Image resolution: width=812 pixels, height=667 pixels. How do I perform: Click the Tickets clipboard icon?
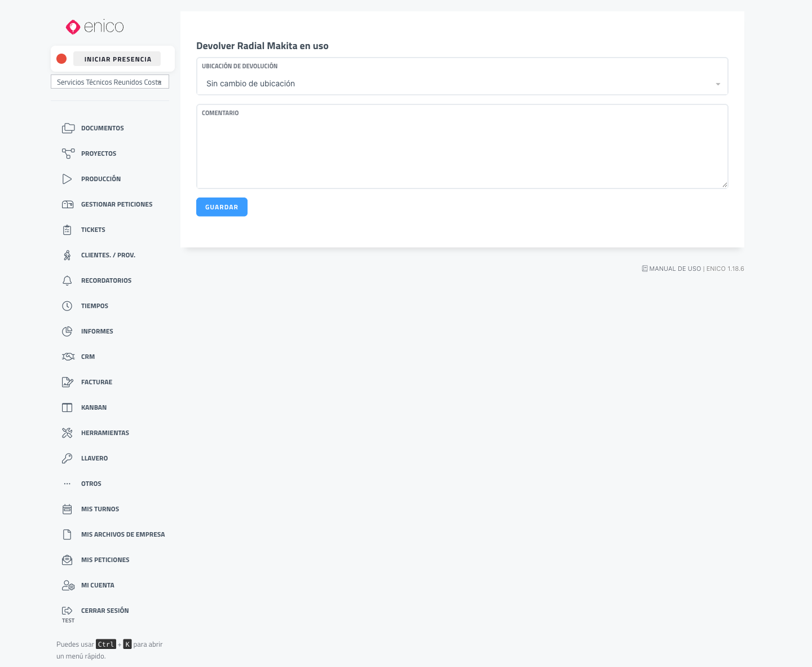(67, 230)
